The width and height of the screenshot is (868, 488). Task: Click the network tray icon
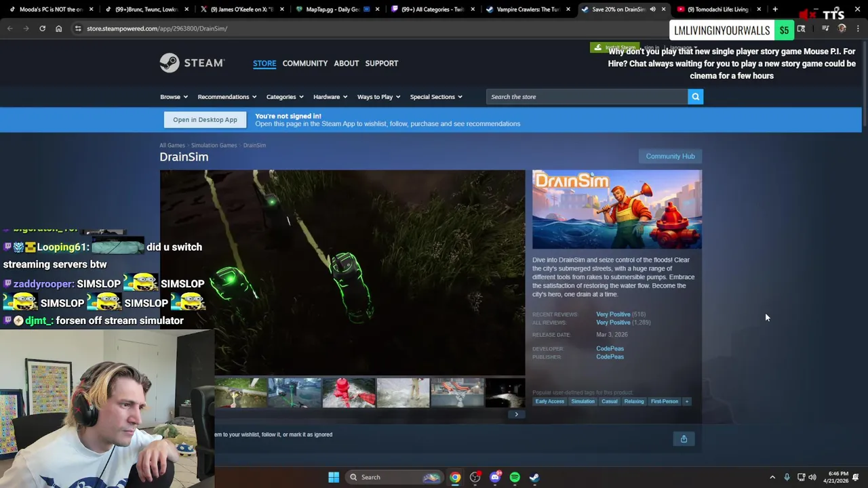click(801, 477)
